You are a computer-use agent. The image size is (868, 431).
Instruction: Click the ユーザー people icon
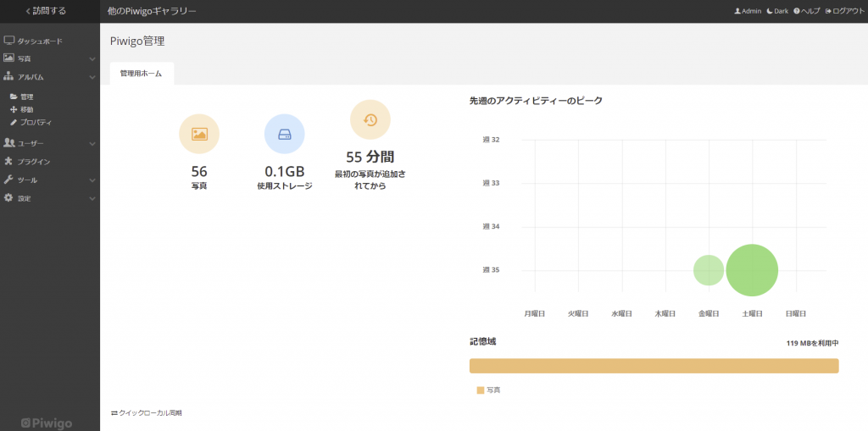(8, 143)
